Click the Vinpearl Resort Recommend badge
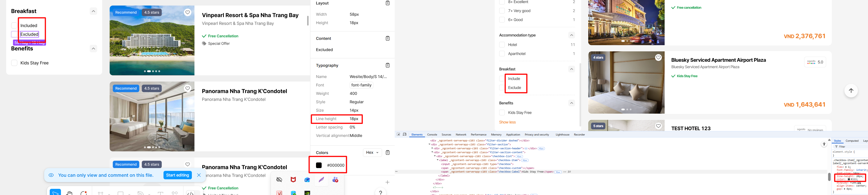This screenshot has width=868, height=195. tap(126, 12)
